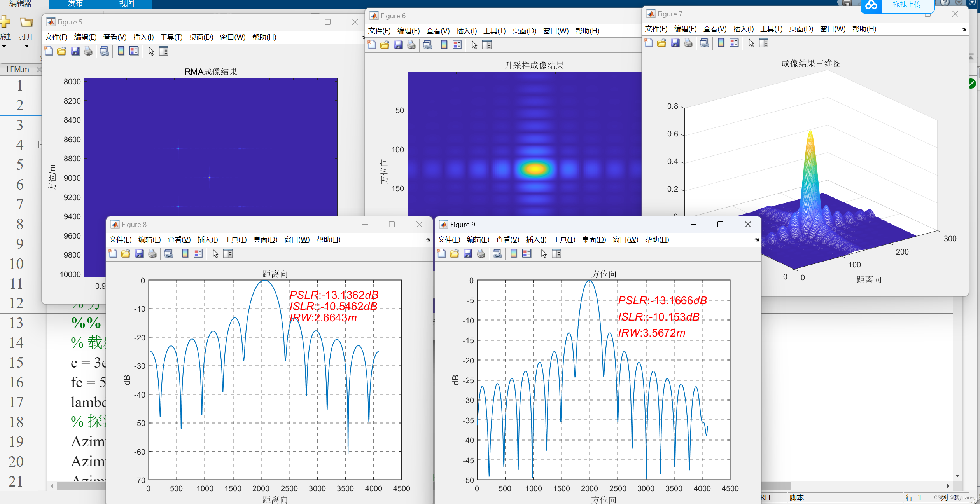Print figure icon in Figure 9 toolbar
The height and width of the screenshot is (504, 980).
coord(481,253)
